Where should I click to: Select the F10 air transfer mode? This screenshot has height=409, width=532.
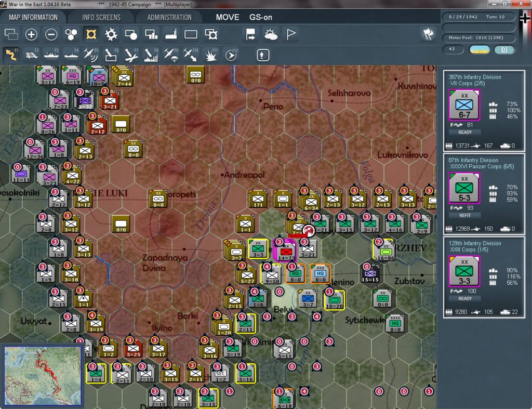[191, 55]
